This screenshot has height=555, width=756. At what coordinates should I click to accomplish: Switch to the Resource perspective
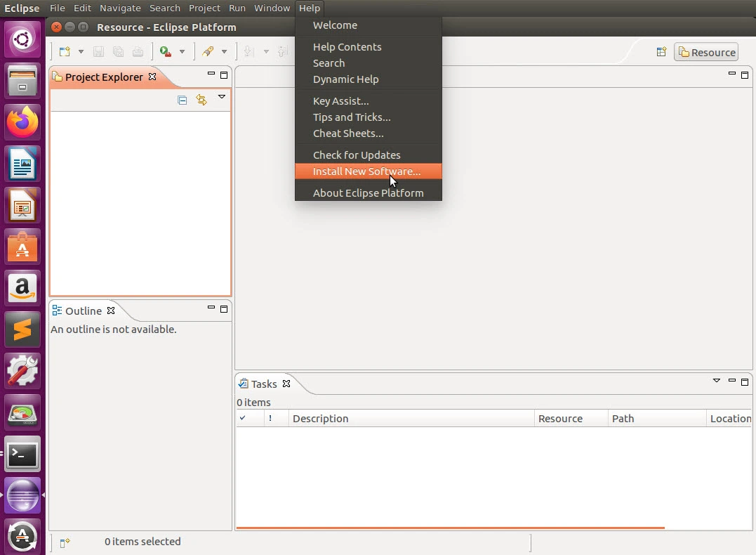(707, 52)
